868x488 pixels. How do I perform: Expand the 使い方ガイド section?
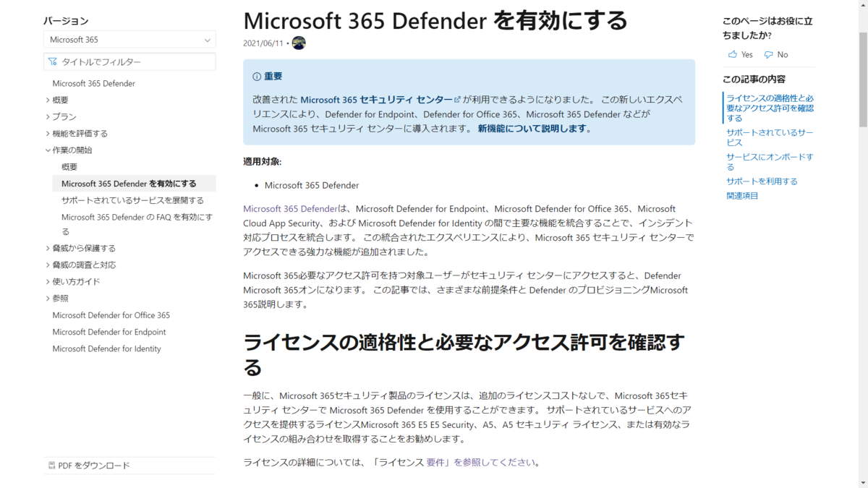(x=48, y=281)
